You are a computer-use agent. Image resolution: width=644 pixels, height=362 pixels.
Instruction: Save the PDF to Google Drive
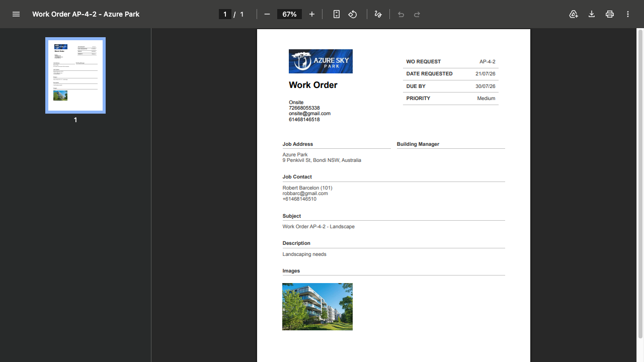[x=574, y=14]
